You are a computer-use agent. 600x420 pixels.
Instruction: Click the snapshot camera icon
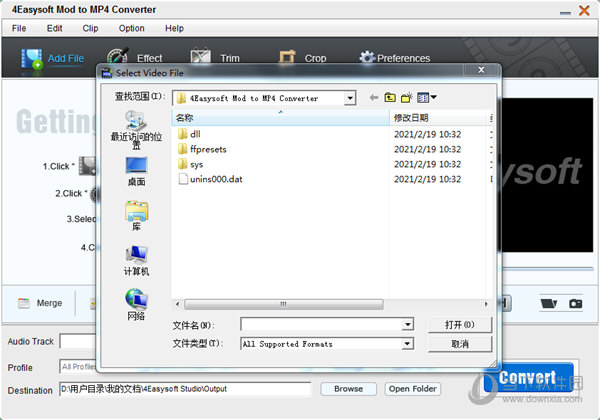[x=575, y=303]
